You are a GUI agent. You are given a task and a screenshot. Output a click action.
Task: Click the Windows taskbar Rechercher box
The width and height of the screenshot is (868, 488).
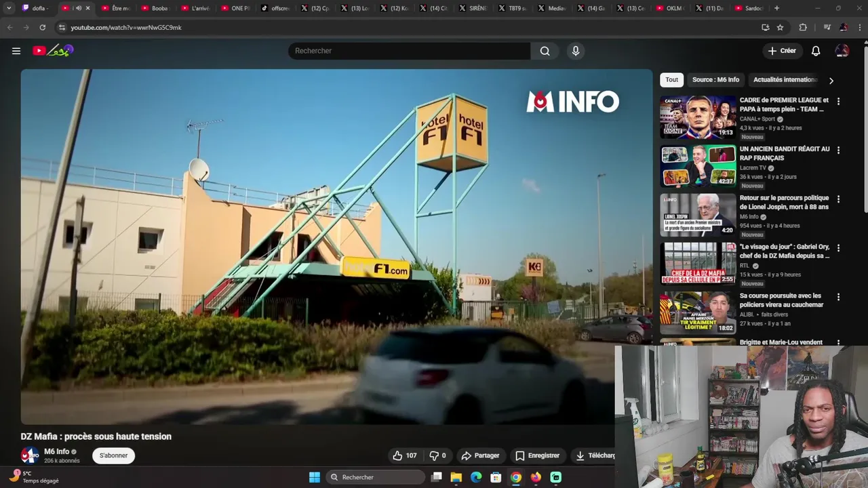[x=376, y=477]
